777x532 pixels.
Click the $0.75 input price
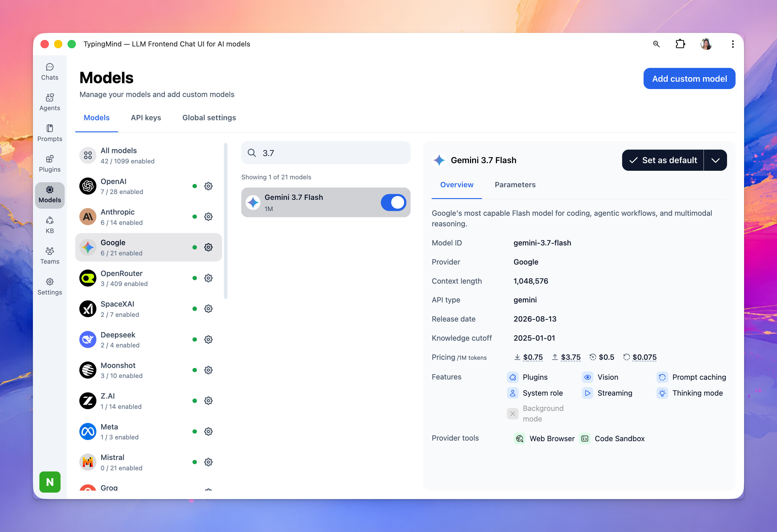[533, 357]
